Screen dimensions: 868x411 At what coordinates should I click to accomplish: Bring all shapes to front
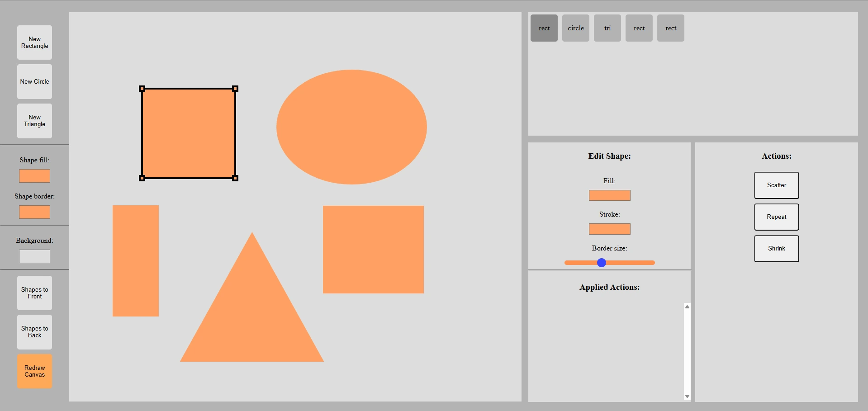(34, 293)
